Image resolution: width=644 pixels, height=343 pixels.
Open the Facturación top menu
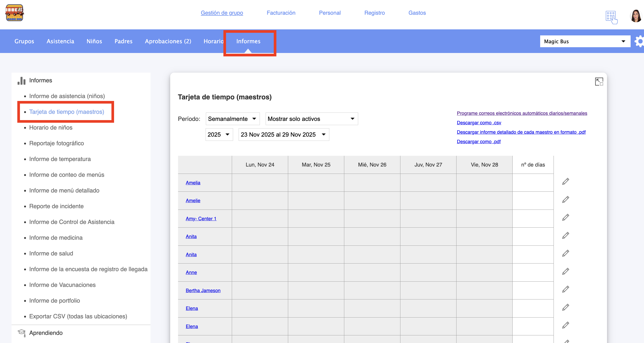click(281, 13)
